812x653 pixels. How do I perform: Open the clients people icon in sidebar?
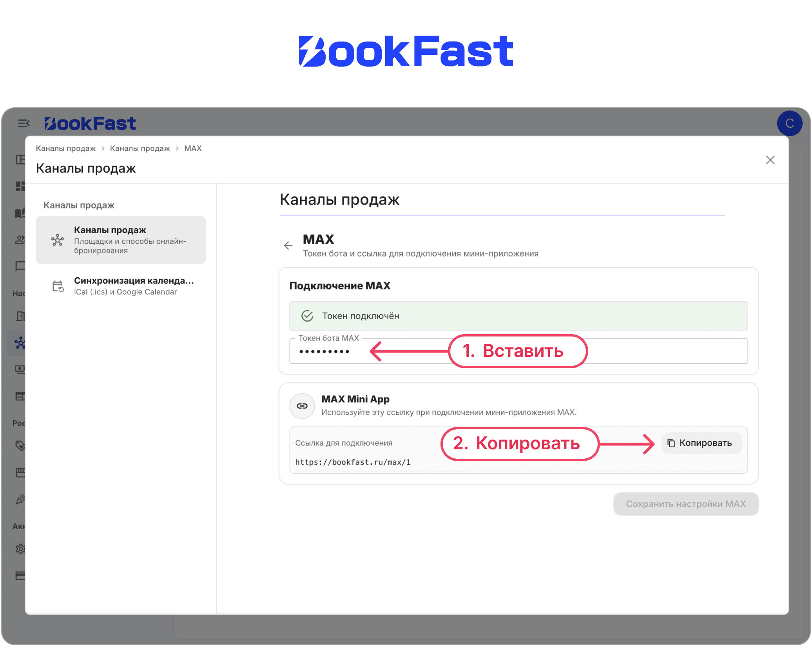point(20,239)
